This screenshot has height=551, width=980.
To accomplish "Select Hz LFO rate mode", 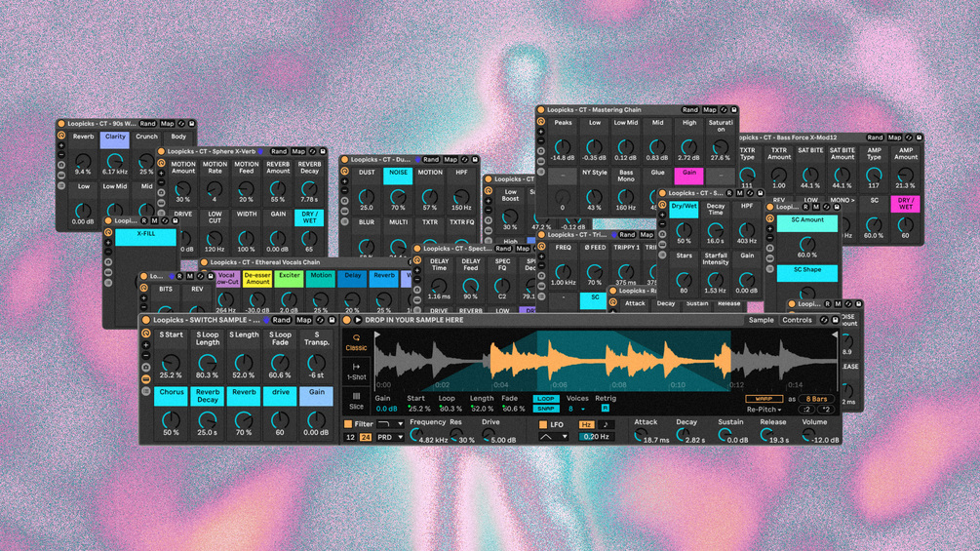I will (586, 424).
